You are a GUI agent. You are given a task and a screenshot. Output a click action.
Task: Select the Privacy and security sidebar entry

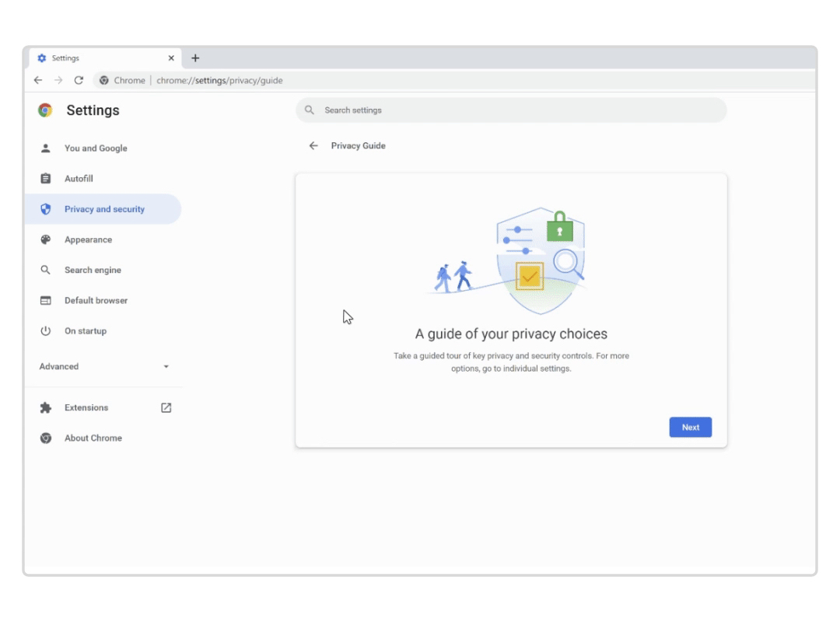(x=105, y=208)
